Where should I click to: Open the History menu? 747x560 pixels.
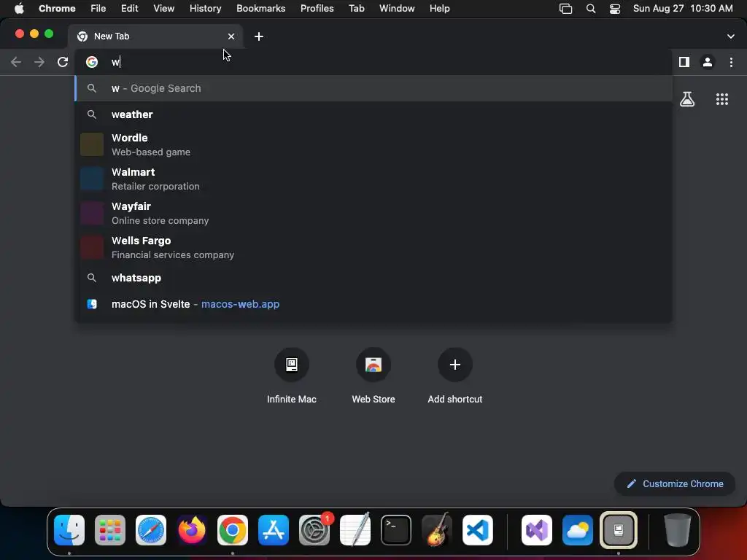[x=205, y=8]
